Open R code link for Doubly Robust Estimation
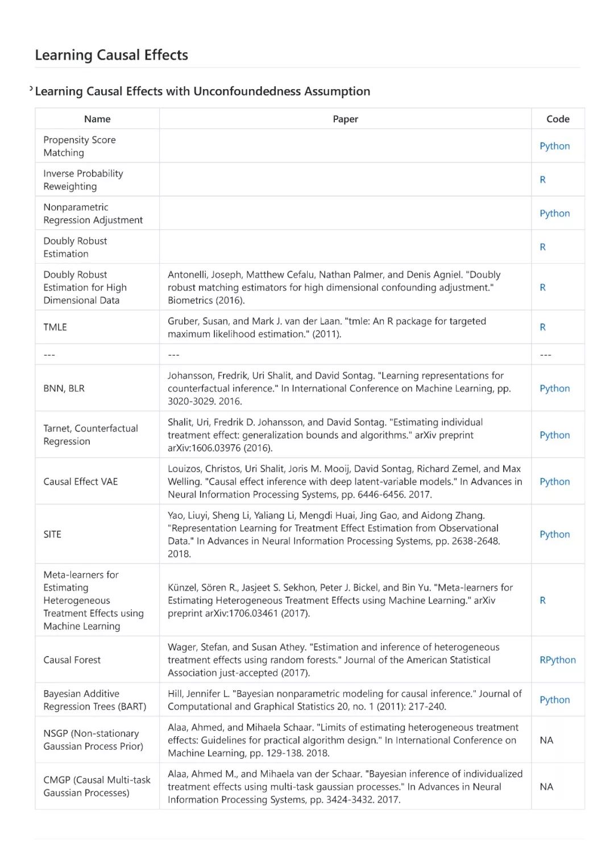The height and width of the screenshot is (868, 614). [542, 247]
